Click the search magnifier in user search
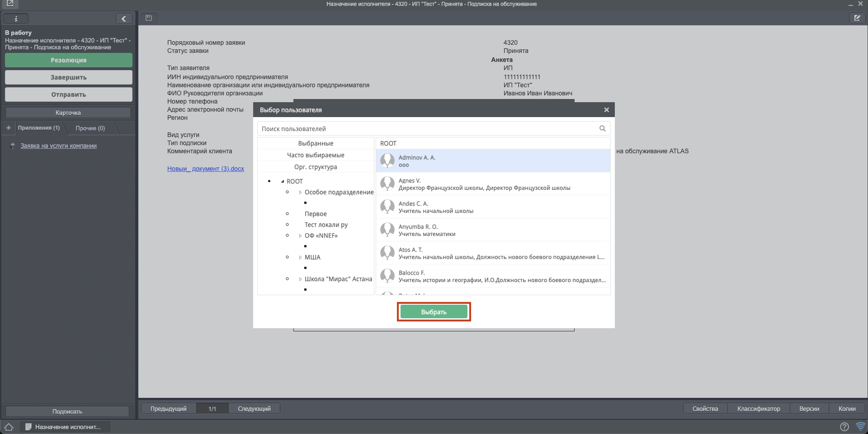 click(x=602, y=129)
